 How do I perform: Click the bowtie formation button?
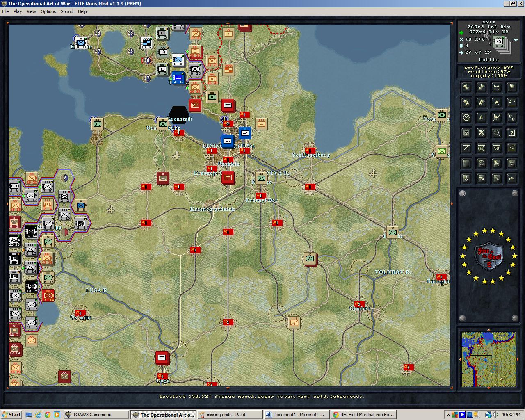496,87
